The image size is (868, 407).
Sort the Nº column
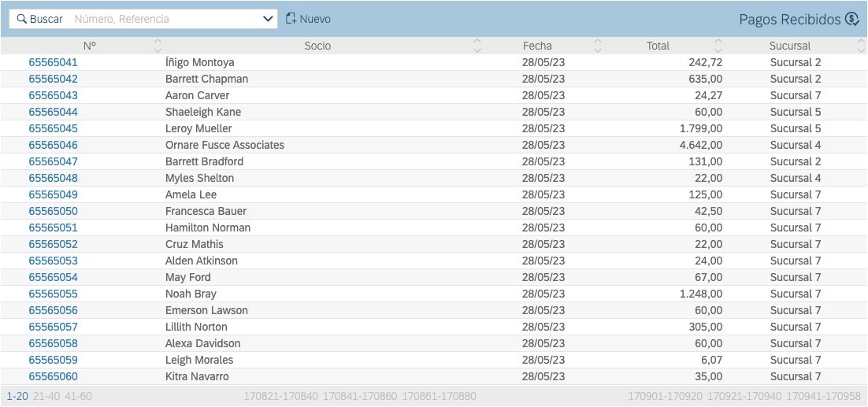click(x=158, y=46)
